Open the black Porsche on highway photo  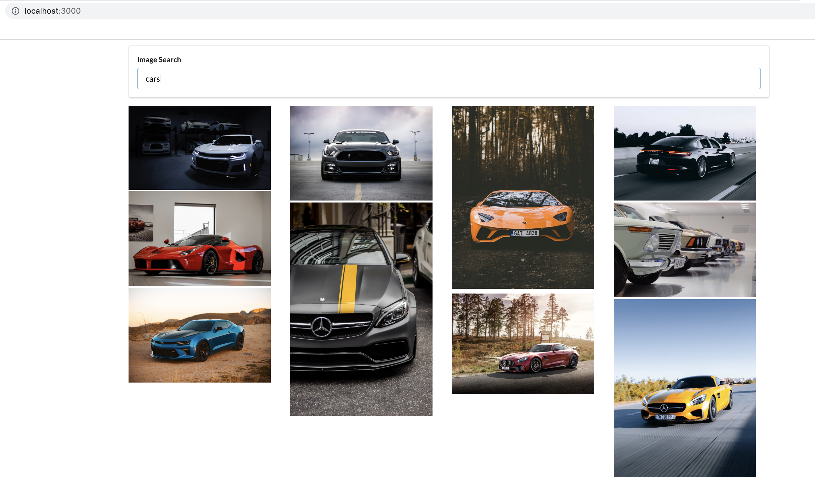coord(684,153)
